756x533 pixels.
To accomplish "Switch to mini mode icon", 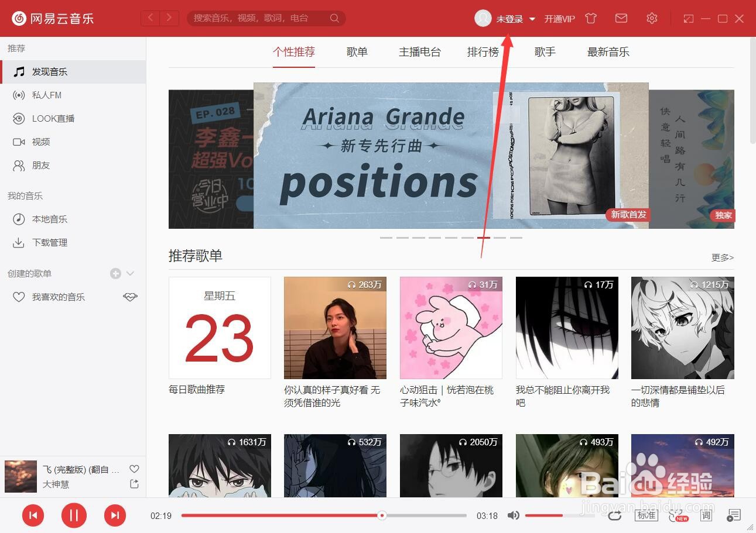I will pyautogui.click(x=689, y=19).
